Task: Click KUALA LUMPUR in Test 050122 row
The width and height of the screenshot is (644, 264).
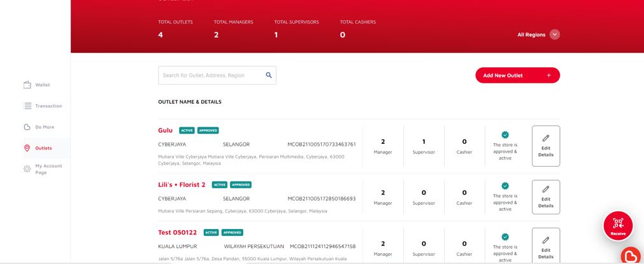Action: 178,246
